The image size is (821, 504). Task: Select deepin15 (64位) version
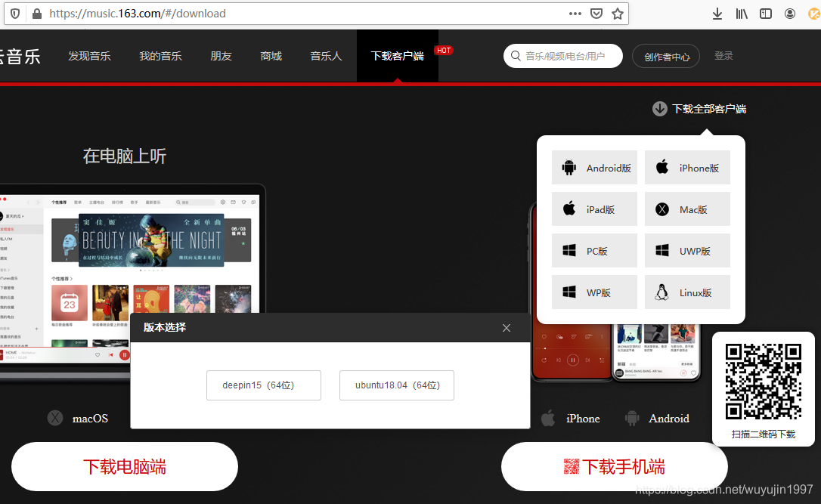pyautogui.click(x=264, y=385)
